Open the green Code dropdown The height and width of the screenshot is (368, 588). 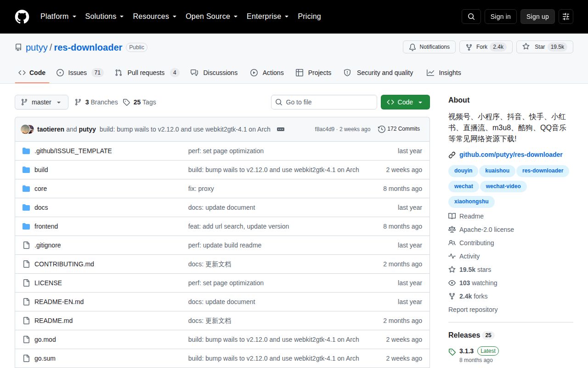click(x=405, y=102)
